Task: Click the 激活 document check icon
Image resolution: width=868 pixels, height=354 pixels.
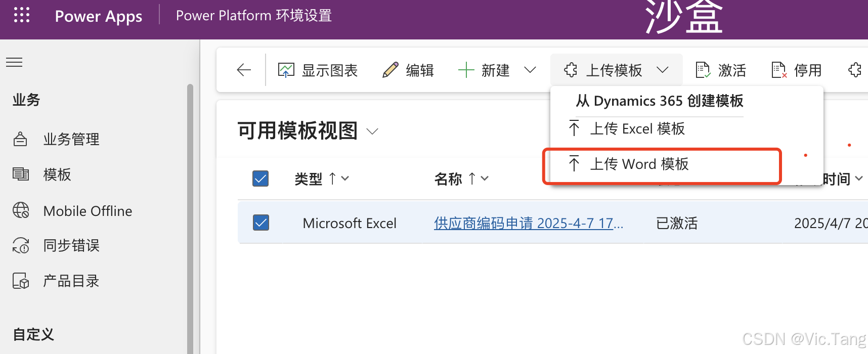Action: (x=703, y=70)
